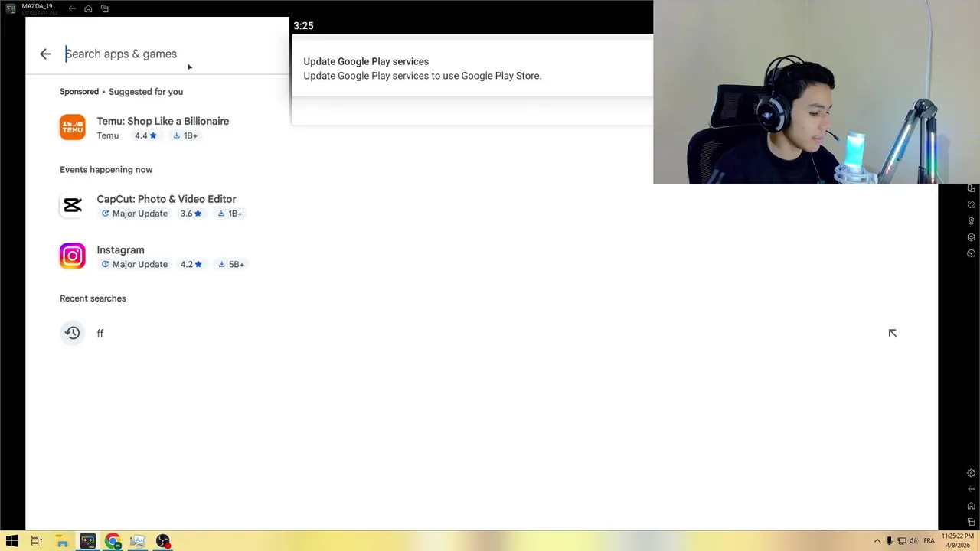Click the CapCut app icon
980x551 pixels.
coord(73,205)
